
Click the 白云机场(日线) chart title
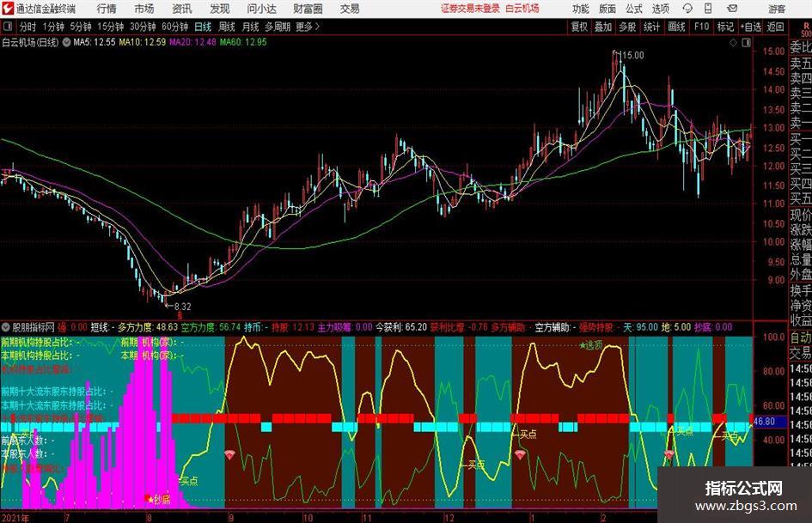30,42
